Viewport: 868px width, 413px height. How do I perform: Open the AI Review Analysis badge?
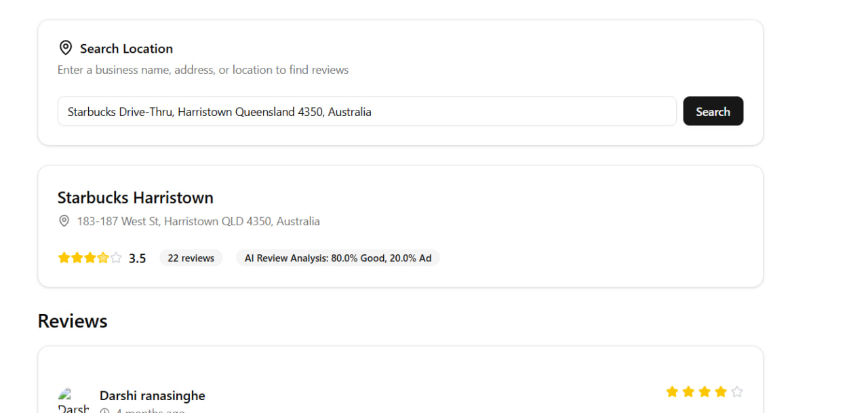point(338,258)
